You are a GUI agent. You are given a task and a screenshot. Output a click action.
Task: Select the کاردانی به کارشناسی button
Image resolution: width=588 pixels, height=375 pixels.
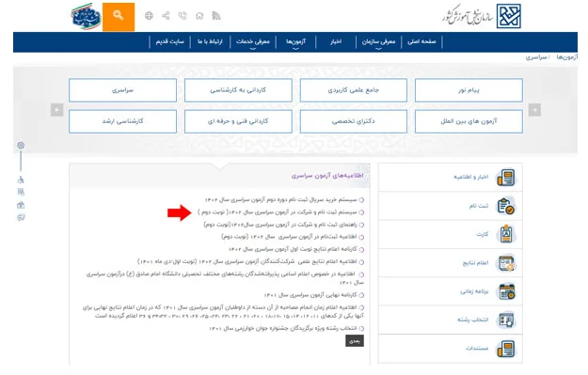tap(238, 90)
